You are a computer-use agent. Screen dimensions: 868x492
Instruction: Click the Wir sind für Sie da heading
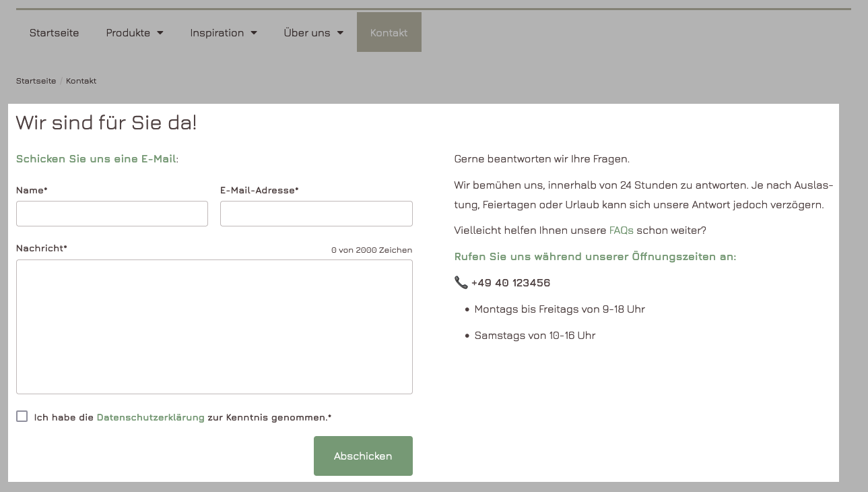coord(106,123)
